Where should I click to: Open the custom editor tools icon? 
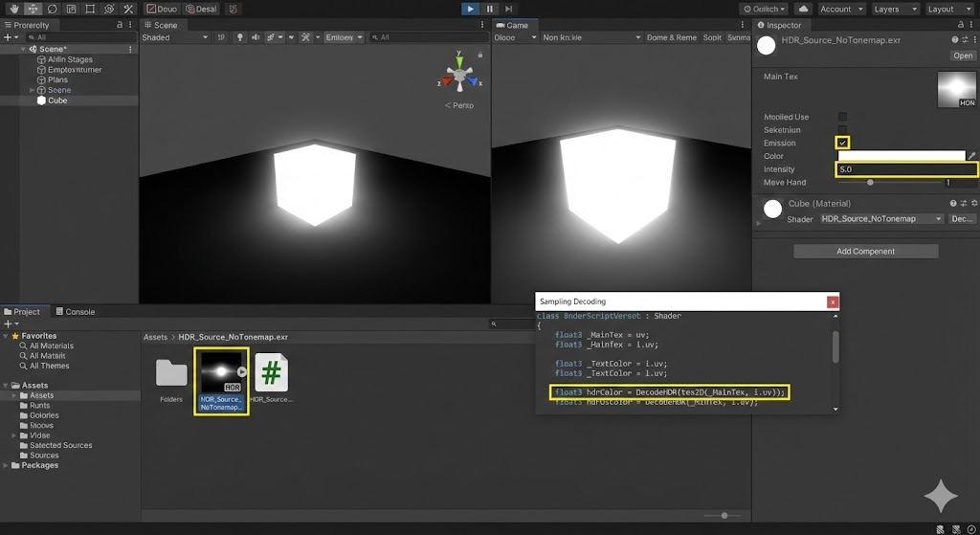(x=128, y=9)
